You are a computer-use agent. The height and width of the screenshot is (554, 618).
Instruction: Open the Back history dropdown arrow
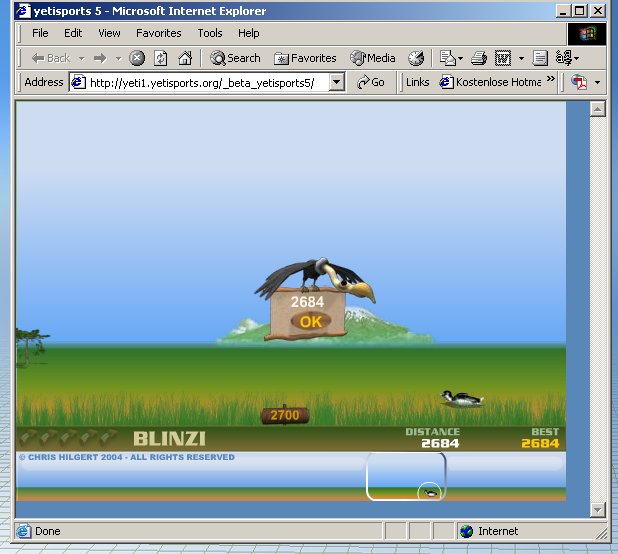click(82, 59)
